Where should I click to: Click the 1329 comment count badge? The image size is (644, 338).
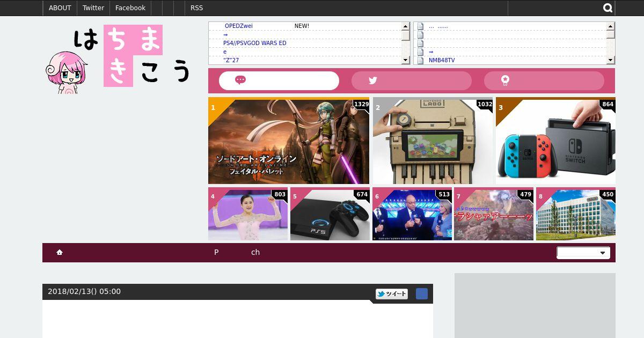361,105
